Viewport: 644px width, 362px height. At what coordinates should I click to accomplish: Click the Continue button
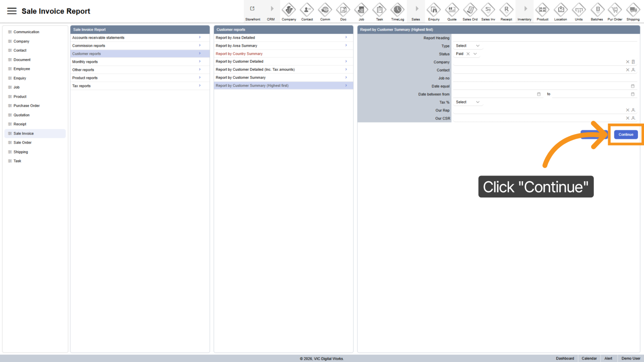(x=626, y=134)
